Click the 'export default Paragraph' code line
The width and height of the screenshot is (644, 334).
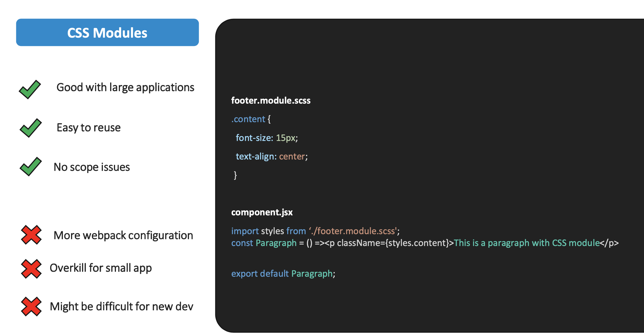[283, 274]
